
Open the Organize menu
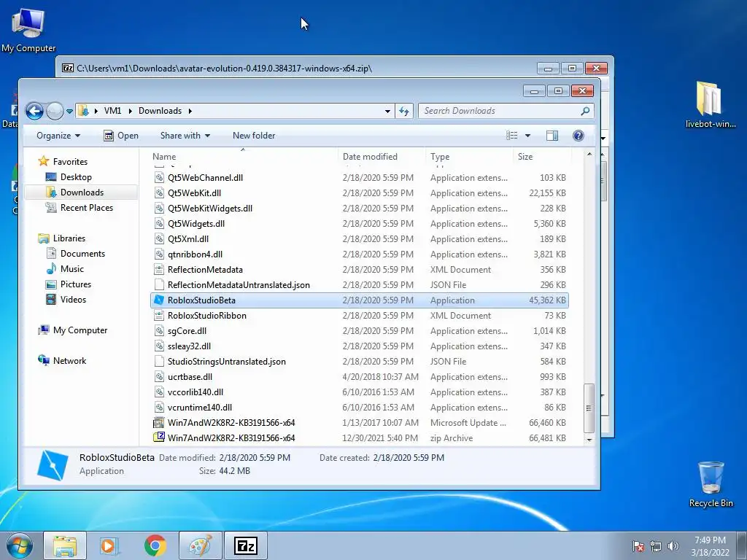58,136
